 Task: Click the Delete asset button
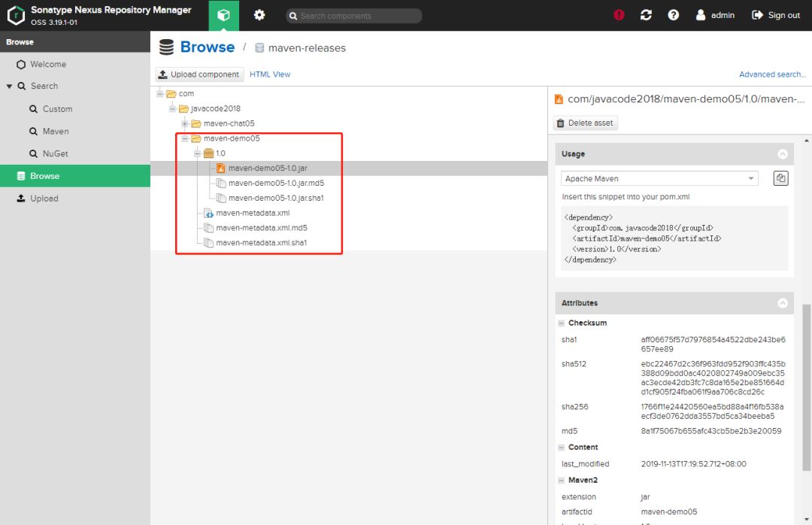pyautogui.click(x=585, y=123)
